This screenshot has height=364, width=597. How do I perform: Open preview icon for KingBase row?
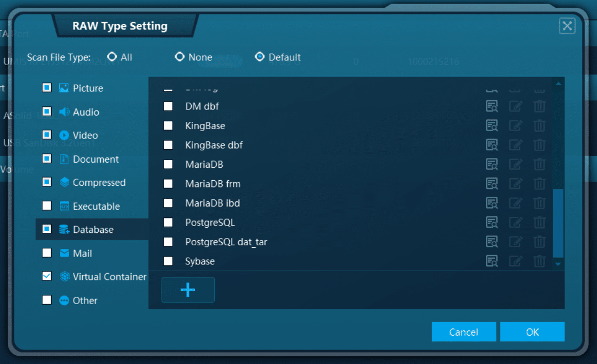[x=492, y=125]
